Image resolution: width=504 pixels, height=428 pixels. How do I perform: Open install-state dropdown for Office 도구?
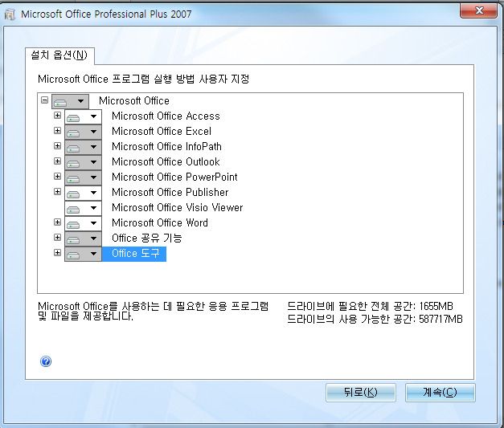point(84,254)
